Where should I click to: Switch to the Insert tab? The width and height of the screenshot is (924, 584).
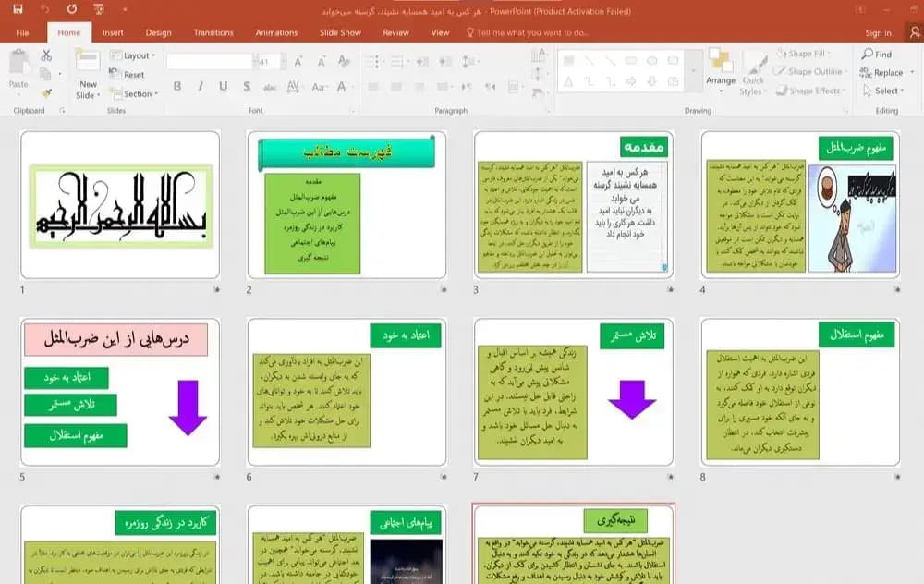[113, 33]
